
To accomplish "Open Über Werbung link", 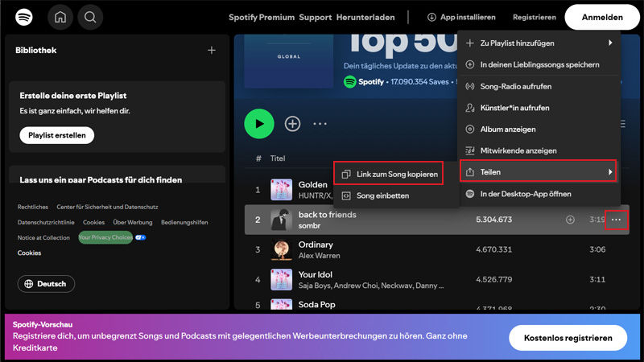I will coord(133,222).
